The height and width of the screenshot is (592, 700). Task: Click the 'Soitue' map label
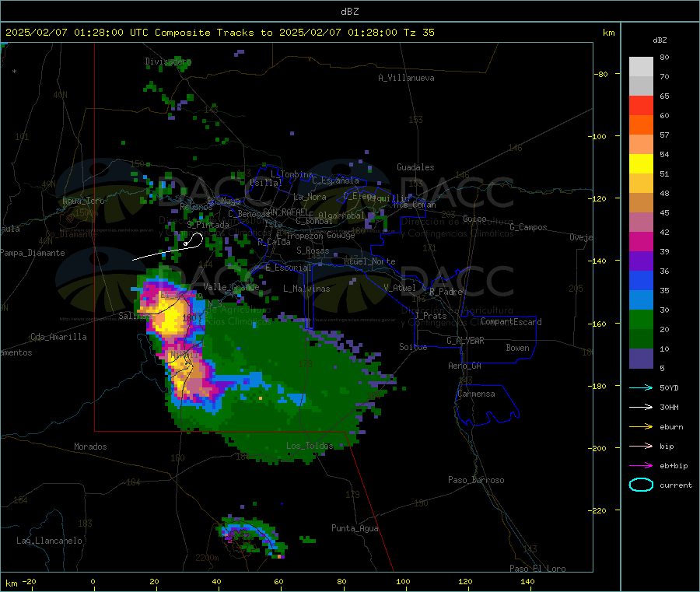(413, 347)
